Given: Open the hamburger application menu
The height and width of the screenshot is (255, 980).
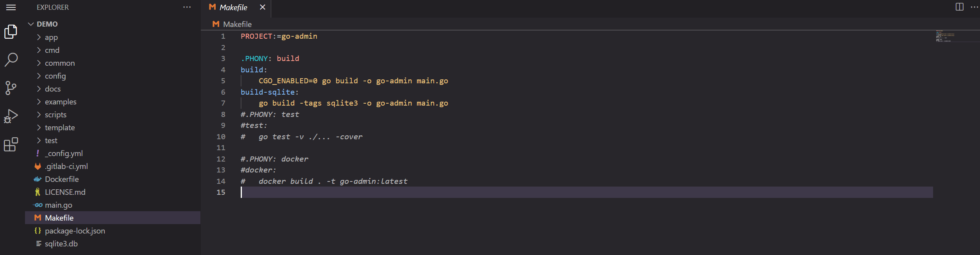Looking at the screenshot, I should pos(11,7).
